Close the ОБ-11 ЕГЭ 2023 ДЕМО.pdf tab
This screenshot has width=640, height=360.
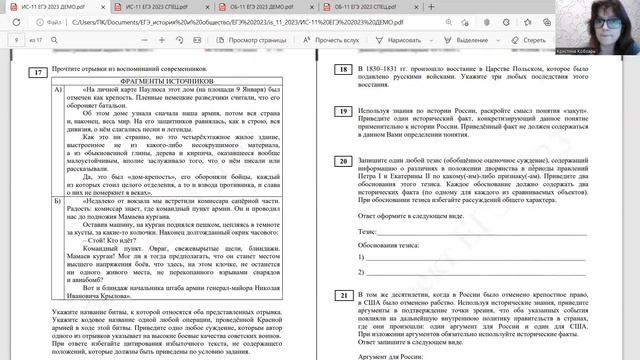(x=312, y=7)
